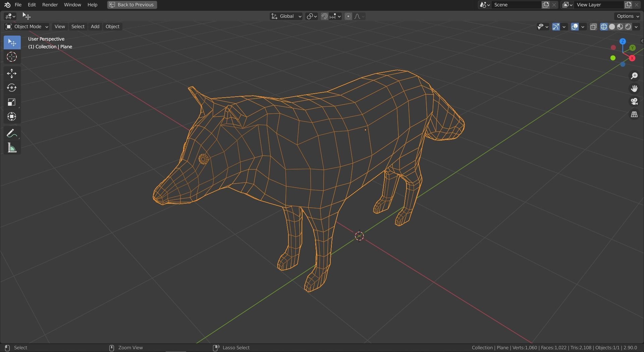Open the editor type dropdown
The height and width of the screenshot is (352, 644).
click(10, 16)
